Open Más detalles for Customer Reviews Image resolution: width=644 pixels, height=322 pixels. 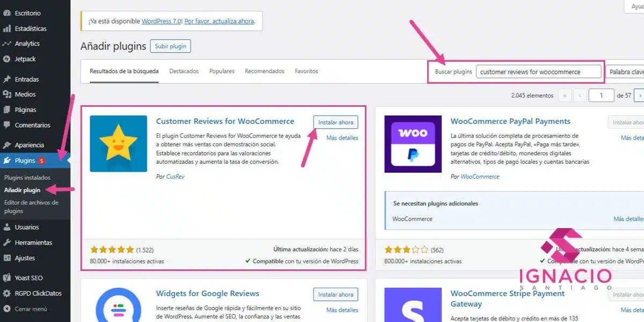pos(342,138)
